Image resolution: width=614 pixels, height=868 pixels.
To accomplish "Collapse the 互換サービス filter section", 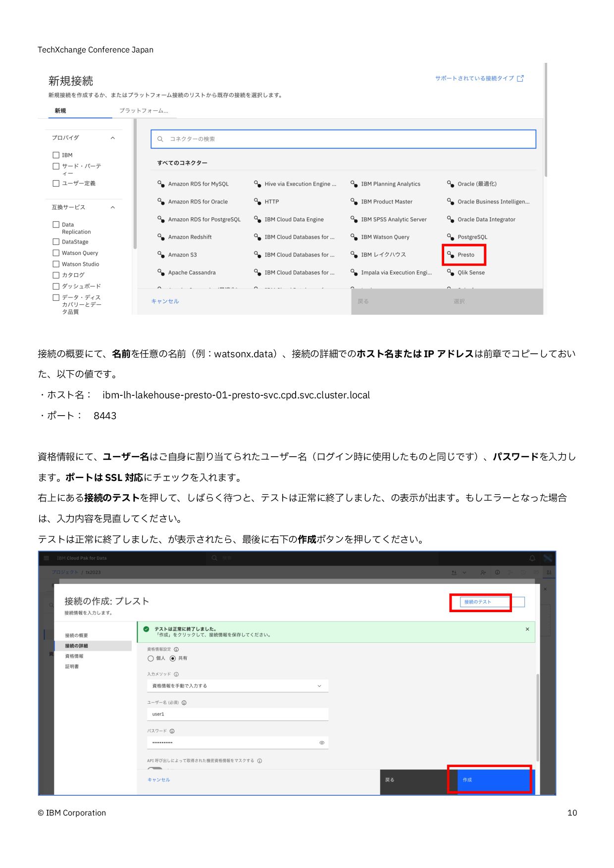I will click(x=112, y=207).
